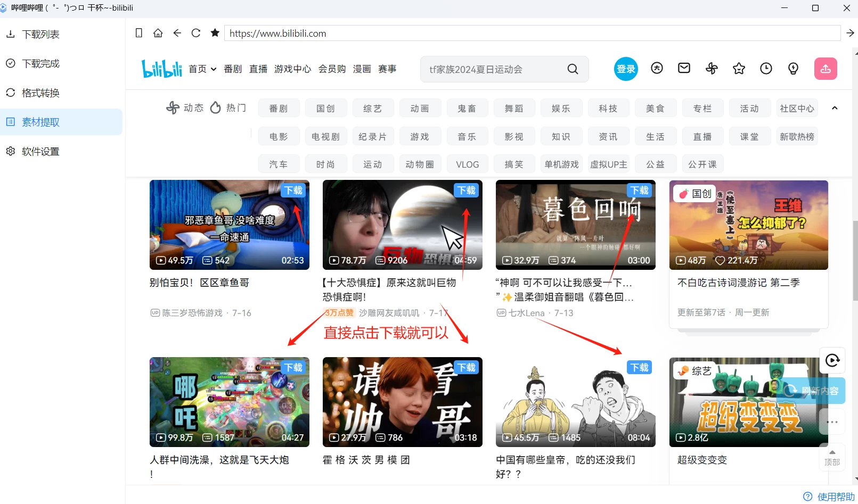Download the 邪恶章鱼哥 video via 下载
The height and width of the screenshot is (504, 858).
[293, 190]
